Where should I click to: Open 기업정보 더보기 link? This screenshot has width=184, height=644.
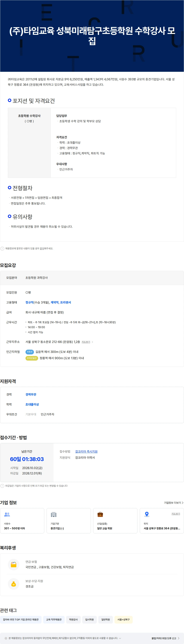click(173, 503)
